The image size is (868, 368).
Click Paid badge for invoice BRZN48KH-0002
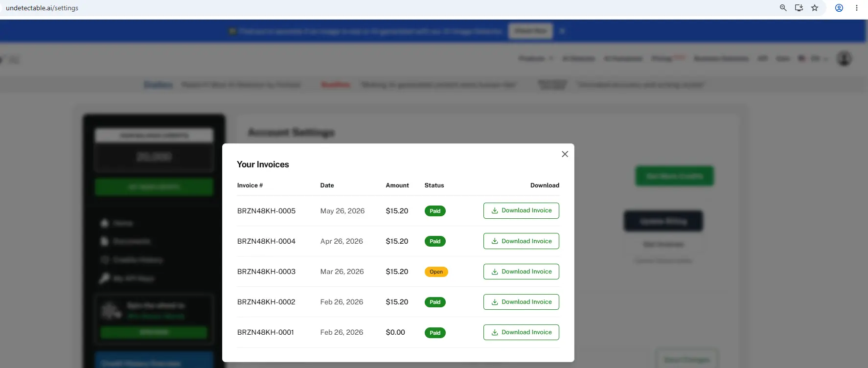pos(435,302)
